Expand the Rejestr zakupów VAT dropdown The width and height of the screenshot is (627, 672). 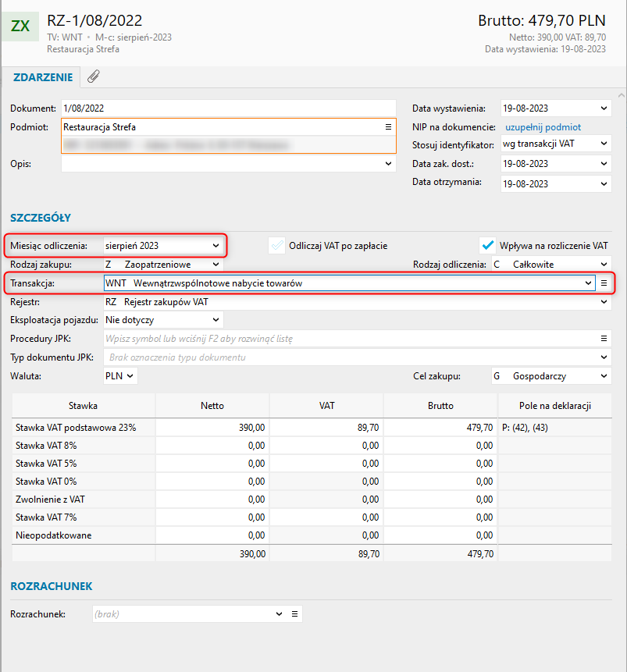(604, 301)
